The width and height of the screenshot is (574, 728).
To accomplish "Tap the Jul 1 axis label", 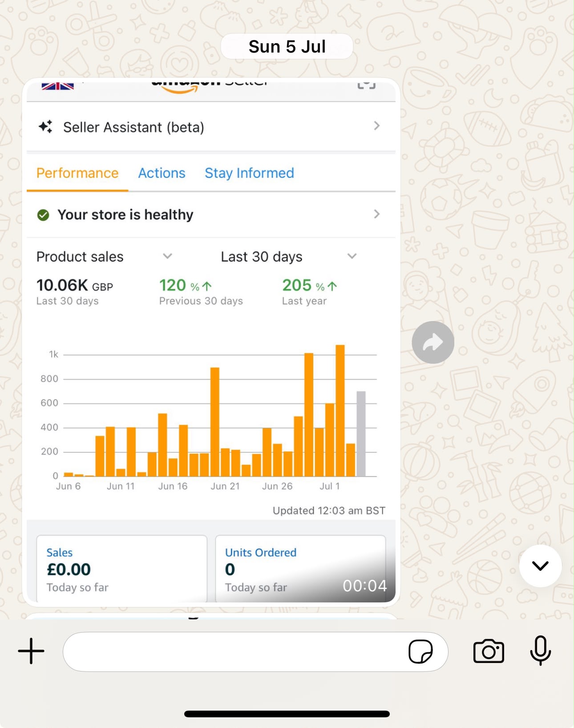I will (x=330, y=486).
